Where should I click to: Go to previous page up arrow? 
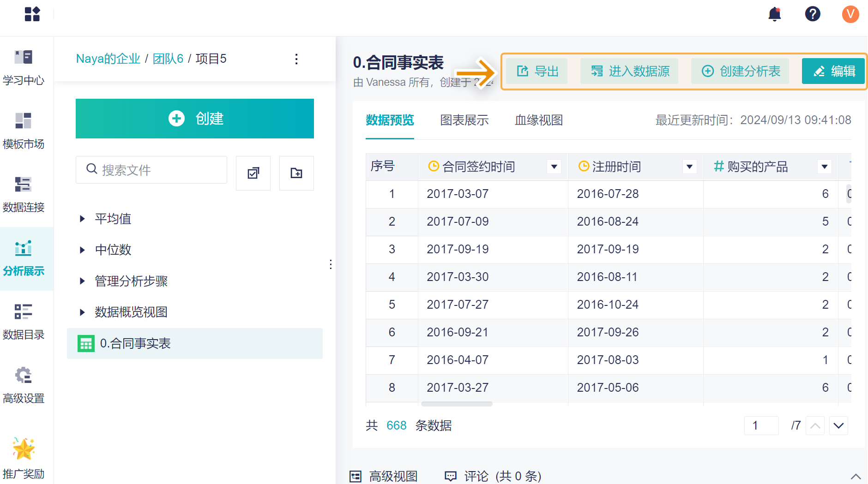click(x=815, y=425)
